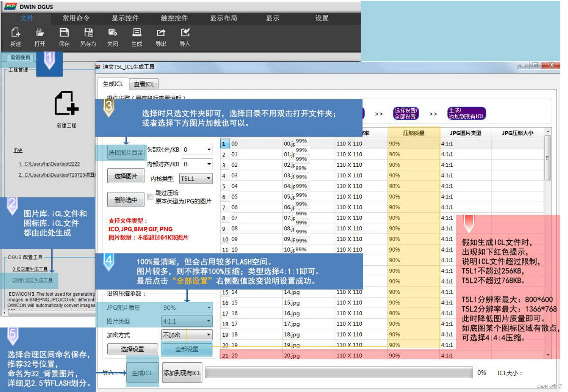568x392 pixels.
Task: Select row 17 with file 16.jpg
Action: (382, 313)
